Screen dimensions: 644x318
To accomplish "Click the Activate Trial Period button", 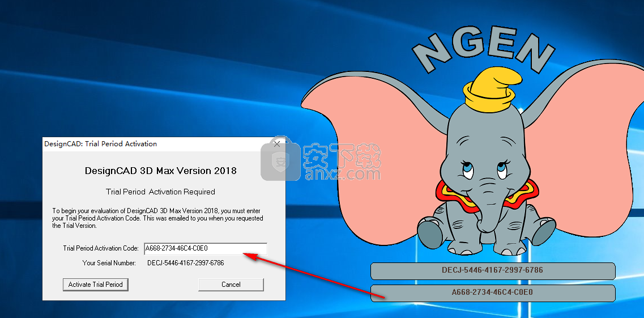I will tap(96, 285).
